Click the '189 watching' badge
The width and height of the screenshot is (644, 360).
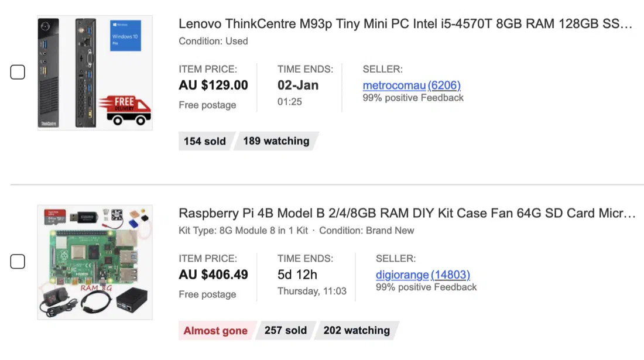276,141
